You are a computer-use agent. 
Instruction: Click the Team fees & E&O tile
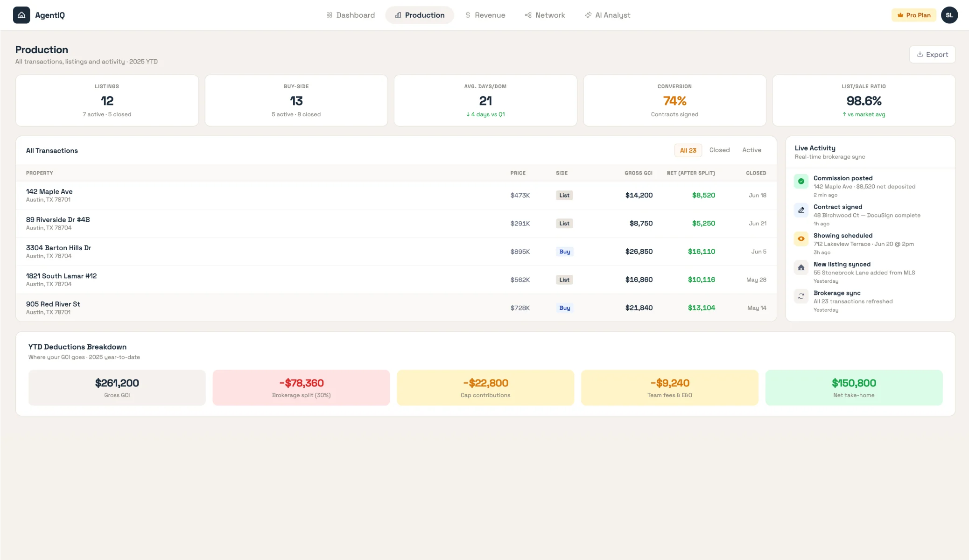(x=669, y=388)
